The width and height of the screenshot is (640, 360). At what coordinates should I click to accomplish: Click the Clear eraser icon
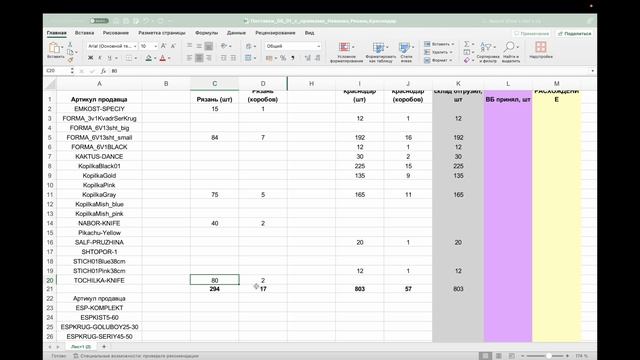coord(467,60)
